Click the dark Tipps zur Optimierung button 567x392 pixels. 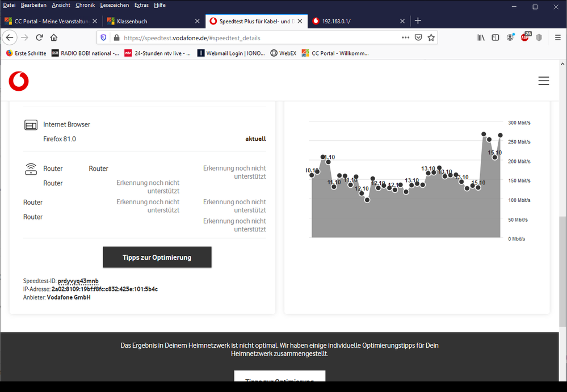[x=157, y=257]
